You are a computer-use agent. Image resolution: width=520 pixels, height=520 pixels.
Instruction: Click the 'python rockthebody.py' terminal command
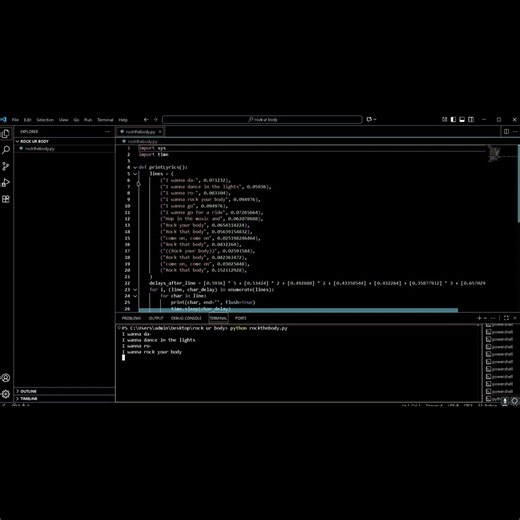[259, 328]
